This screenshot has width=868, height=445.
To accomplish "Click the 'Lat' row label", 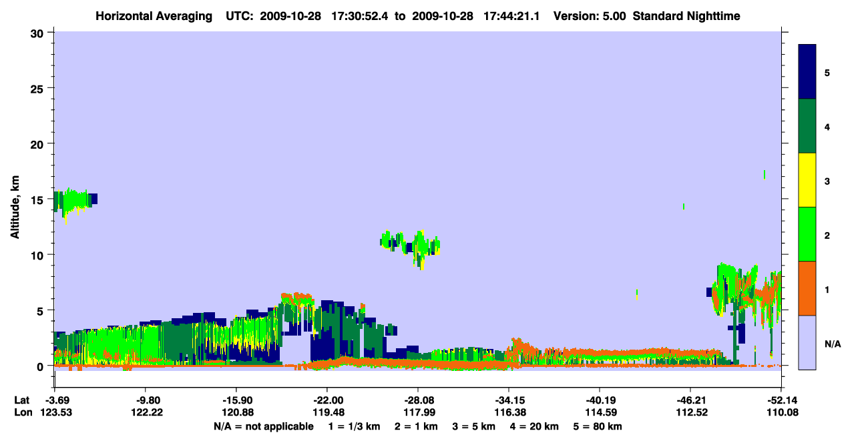I will tap(21, 400).
